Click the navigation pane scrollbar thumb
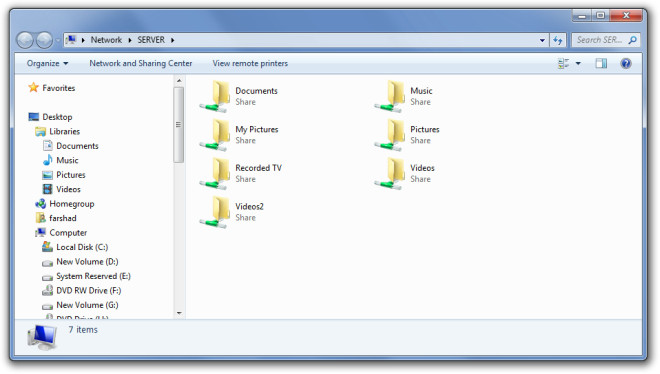 coord(179,124)
